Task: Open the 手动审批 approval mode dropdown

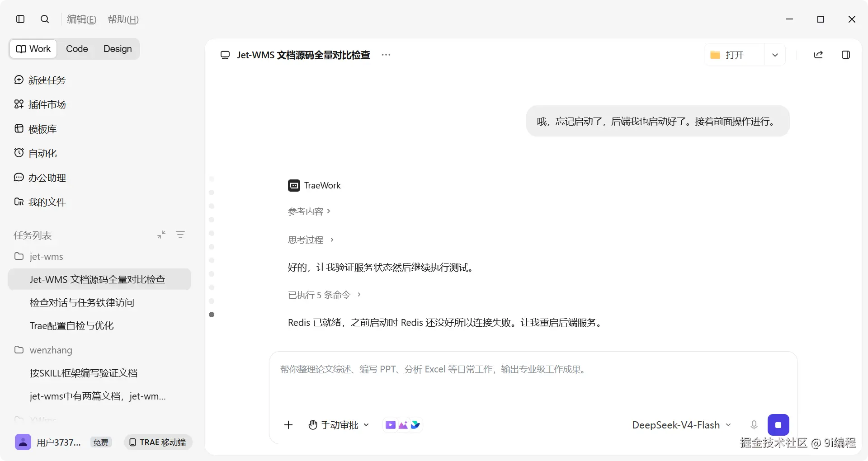Action: point(339,425)
